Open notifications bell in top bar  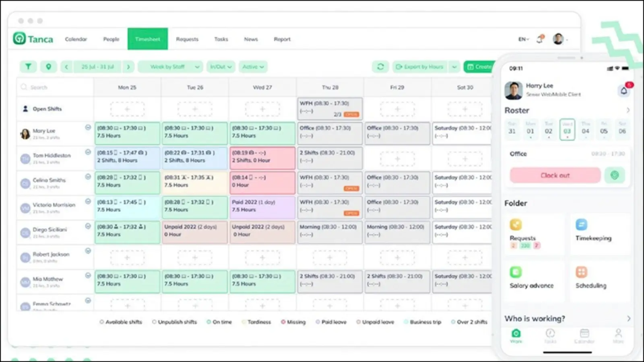(540, 39)
